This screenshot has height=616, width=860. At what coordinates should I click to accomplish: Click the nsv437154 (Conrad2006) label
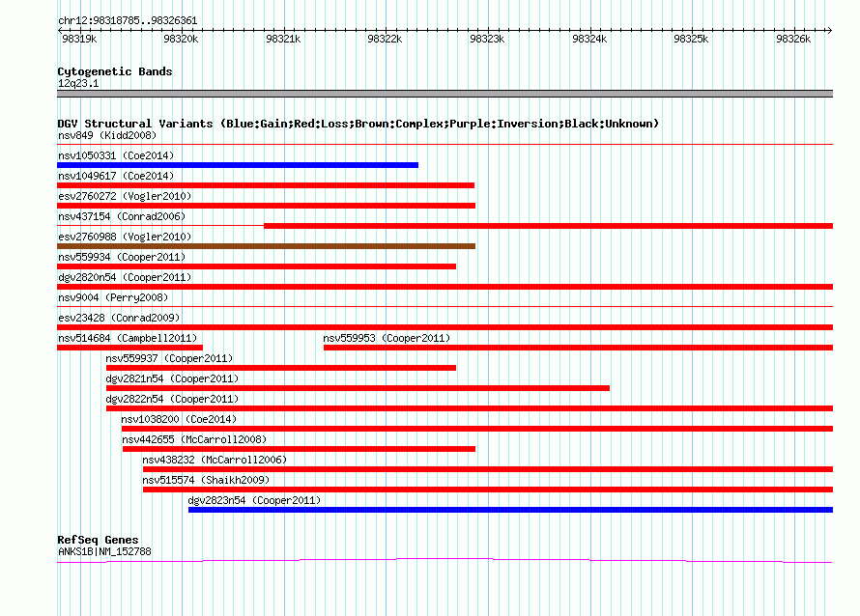[122, 216]
